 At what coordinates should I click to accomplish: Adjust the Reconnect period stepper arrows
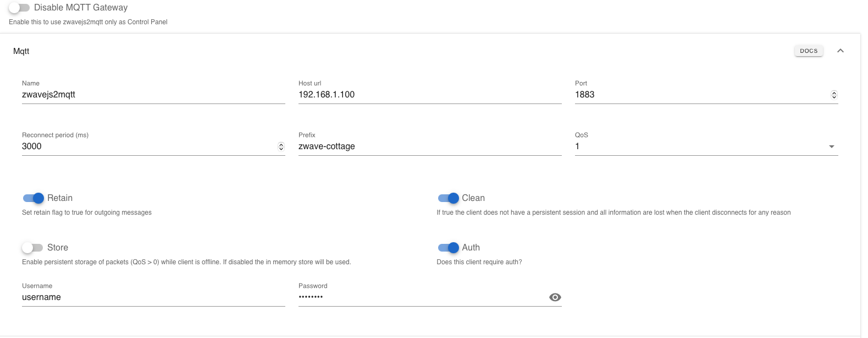[x=281, y=146]
